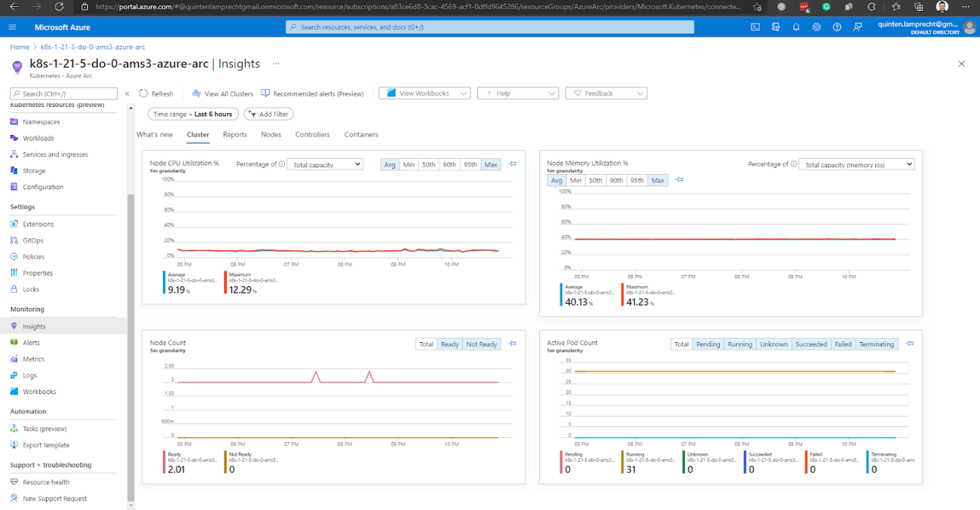980x510 pixels.
Task: Toggle 50th on Node Memory chart
Action: [x=595, y=180]
